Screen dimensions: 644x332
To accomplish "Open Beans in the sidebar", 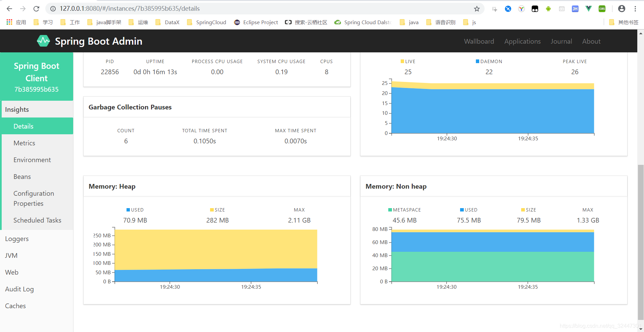I will pyautogui.click(x=37, y=177).
